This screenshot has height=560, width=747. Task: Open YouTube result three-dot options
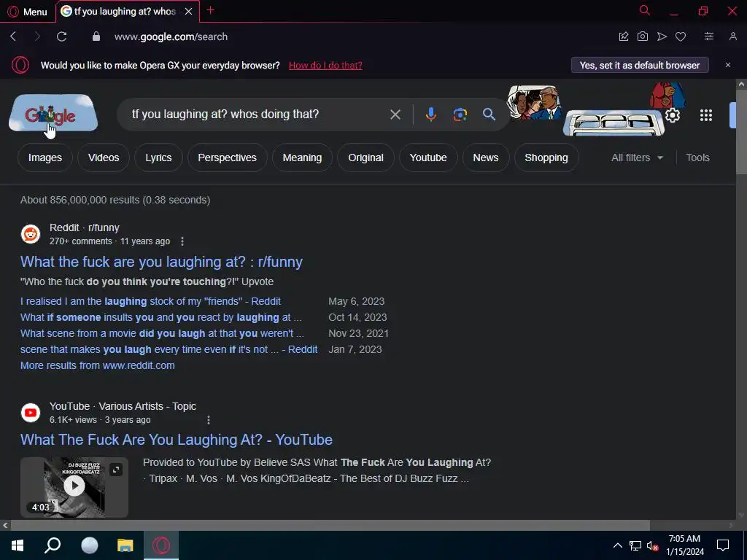(x=208, y=420)
